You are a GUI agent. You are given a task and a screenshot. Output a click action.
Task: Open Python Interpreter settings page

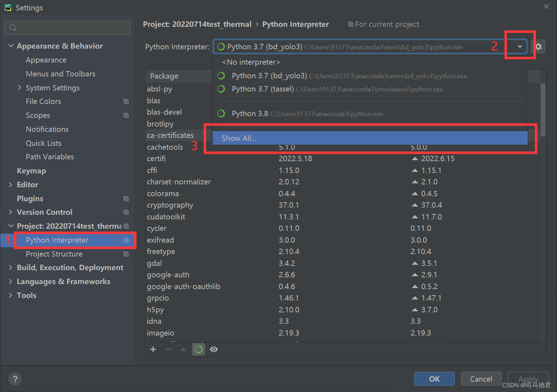(x=57, y=240)
